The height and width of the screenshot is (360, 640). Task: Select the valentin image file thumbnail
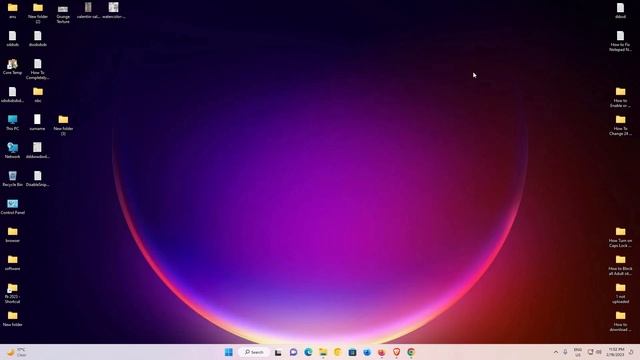[x=88, y=10]
